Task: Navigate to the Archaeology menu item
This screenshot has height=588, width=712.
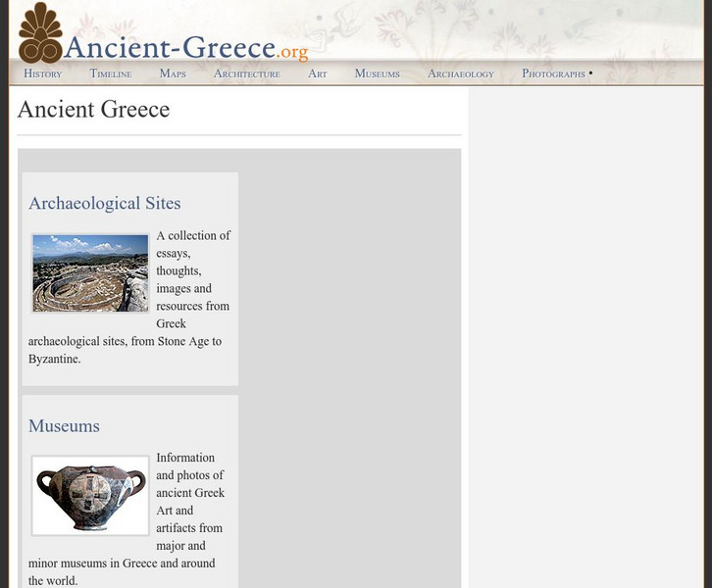Action: pos(461,73)
